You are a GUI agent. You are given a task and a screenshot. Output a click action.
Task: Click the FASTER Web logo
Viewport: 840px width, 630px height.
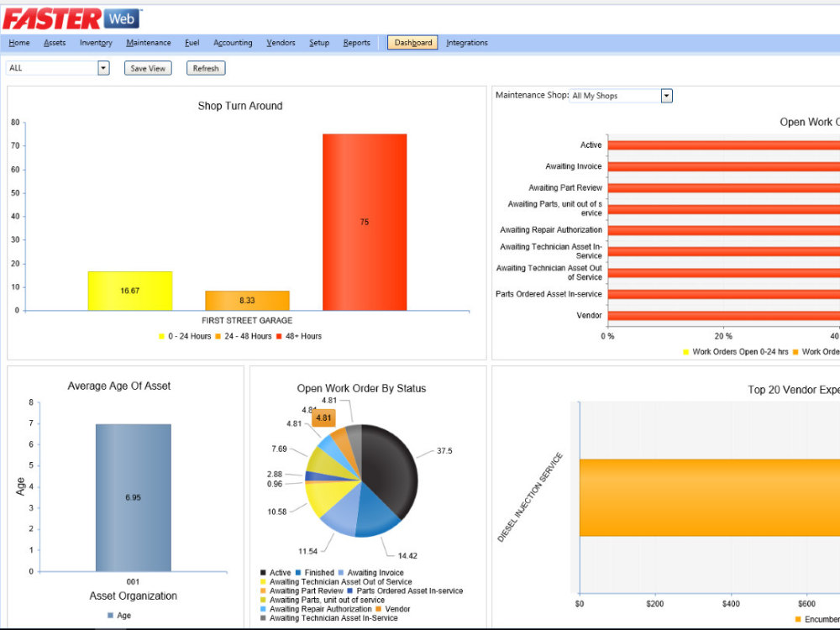click(71, 19)
